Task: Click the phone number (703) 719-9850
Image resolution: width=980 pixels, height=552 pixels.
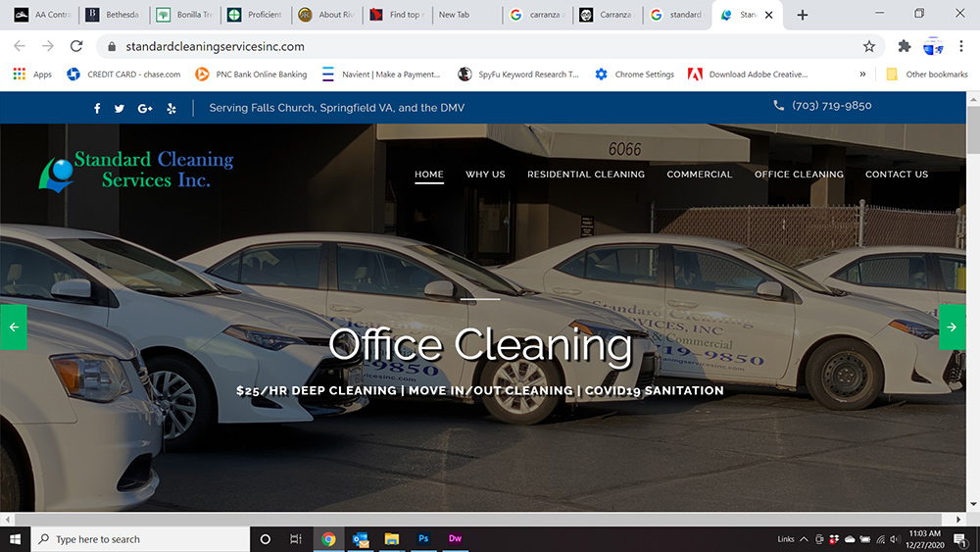Action: point(831,106)
